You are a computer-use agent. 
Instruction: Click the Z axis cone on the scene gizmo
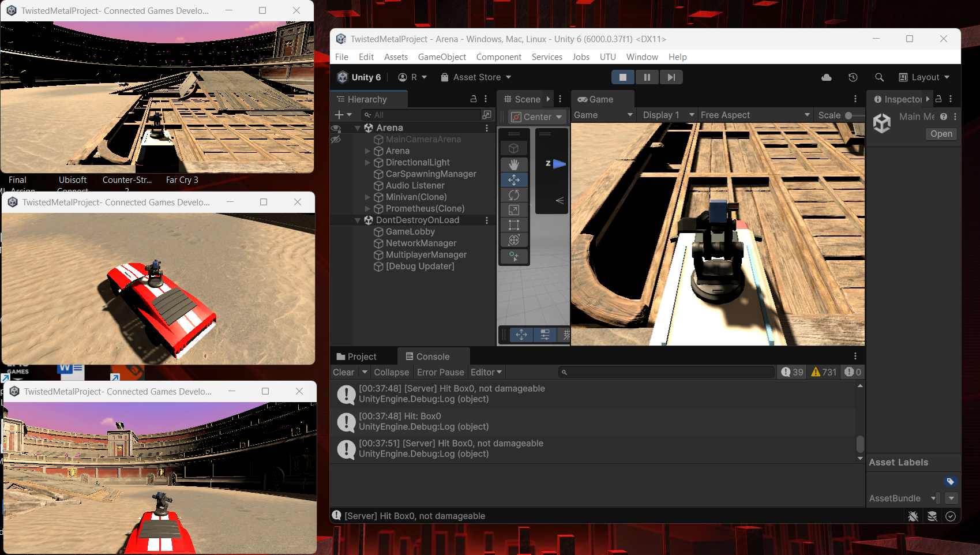coord(560,164)
